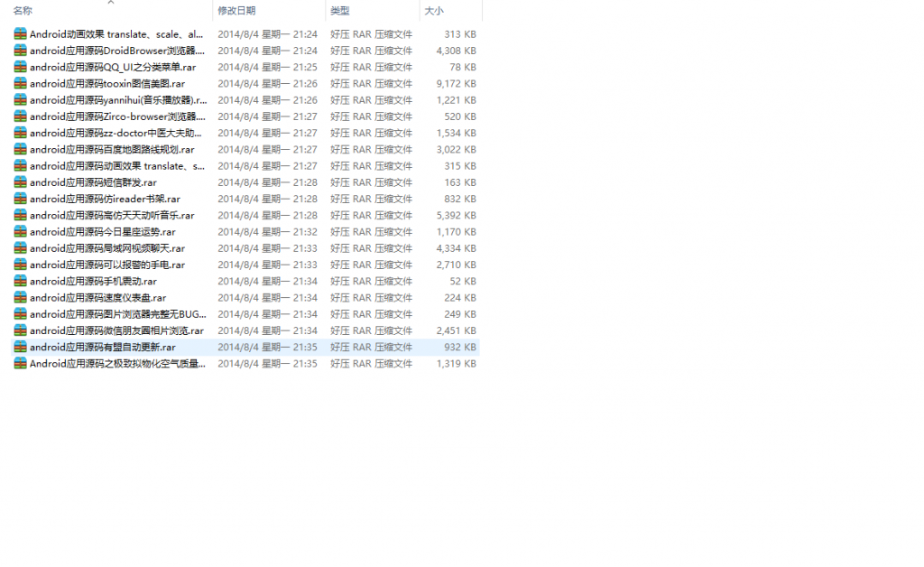Click 微信朋友圈相片浏览.rar file name
This screenshot has width=924, height=567.
point(116,331)
